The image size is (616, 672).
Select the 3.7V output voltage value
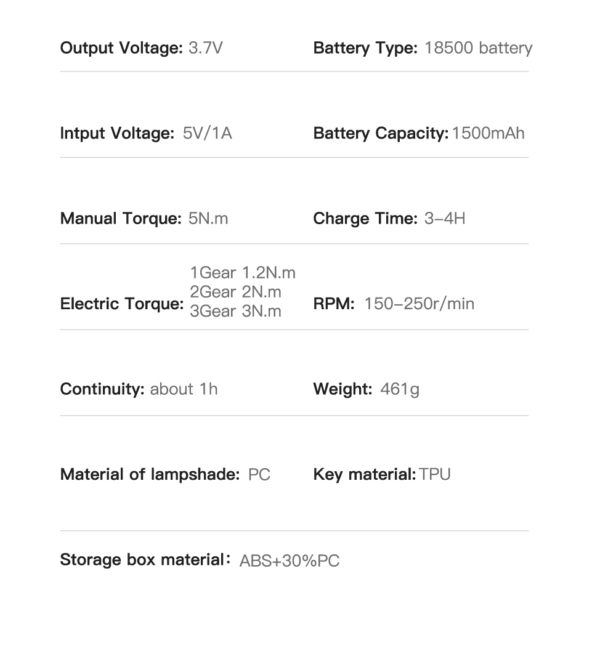click(x=205, y=48)
